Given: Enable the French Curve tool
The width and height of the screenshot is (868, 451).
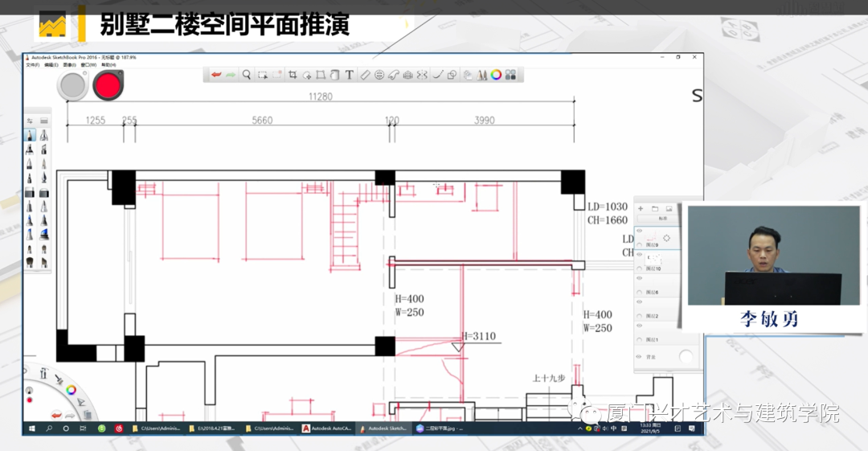Looking at the screenshot, I should point(394,75).
